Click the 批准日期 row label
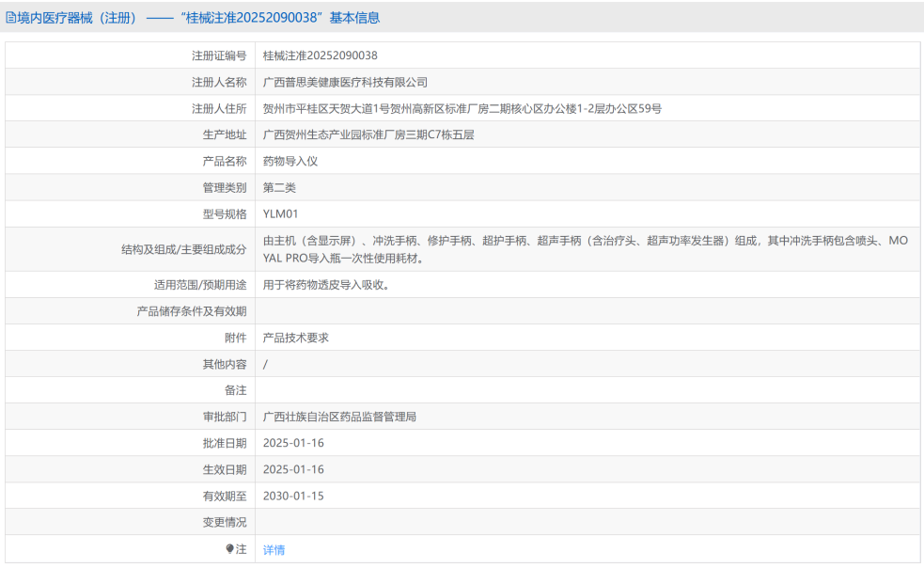 point(224,443)
